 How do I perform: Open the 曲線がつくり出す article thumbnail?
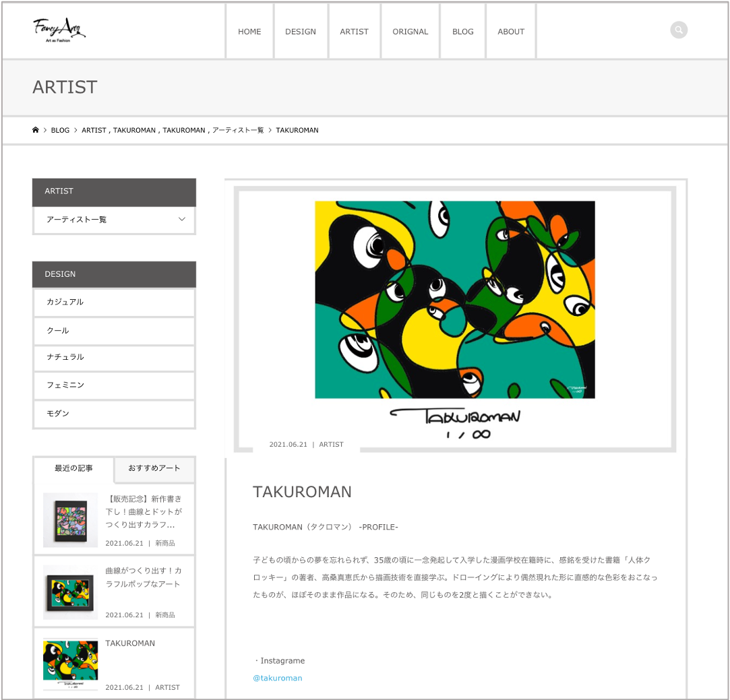[70, 592]
